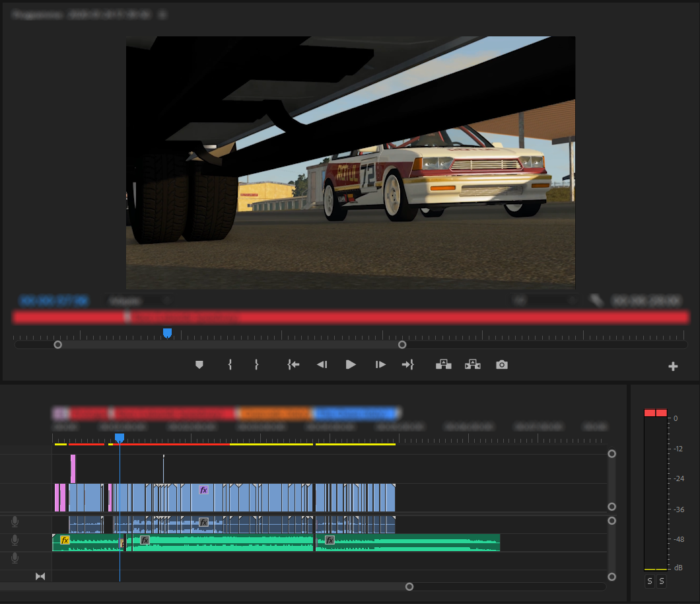The image size is (700, 604).
Task: Open the sequence tab panel menu icon
Action: (x=162, y=15)
